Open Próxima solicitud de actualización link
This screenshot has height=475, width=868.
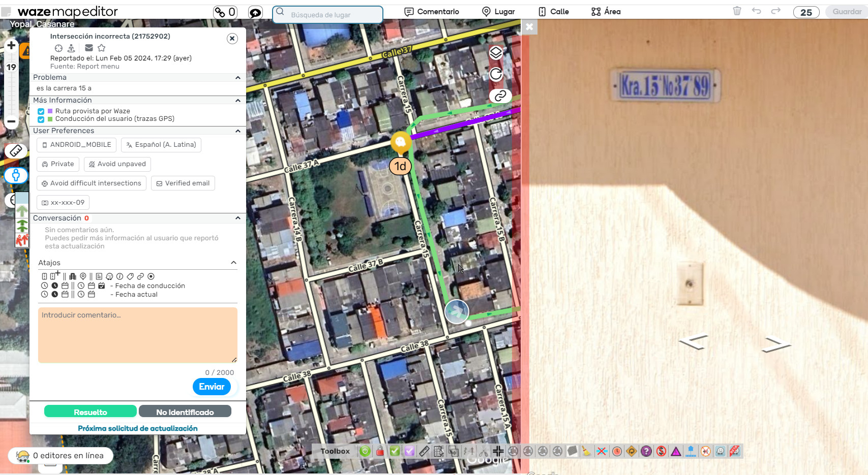pyautogui.click(x=138, y=428)
